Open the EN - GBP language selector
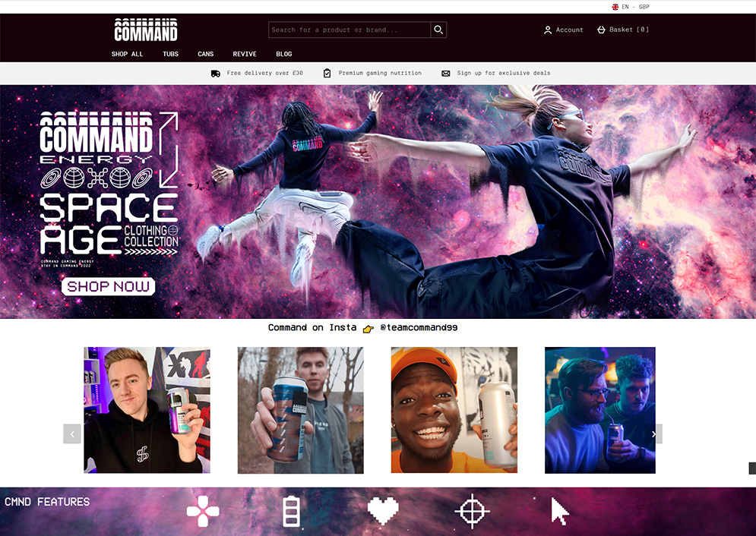This screenshot has height=536, width=756. tap(631, 7)
